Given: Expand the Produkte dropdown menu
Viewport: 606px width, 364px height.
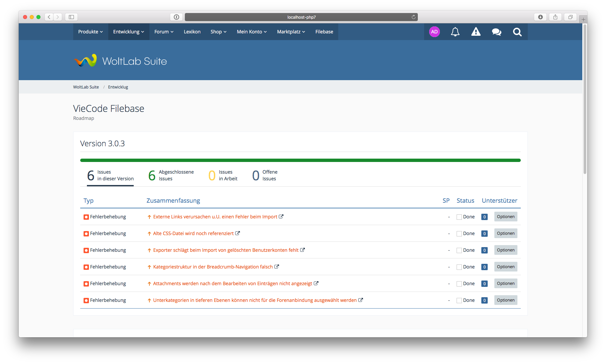Looking at the screenshot, I should click(x=90, y=32).
